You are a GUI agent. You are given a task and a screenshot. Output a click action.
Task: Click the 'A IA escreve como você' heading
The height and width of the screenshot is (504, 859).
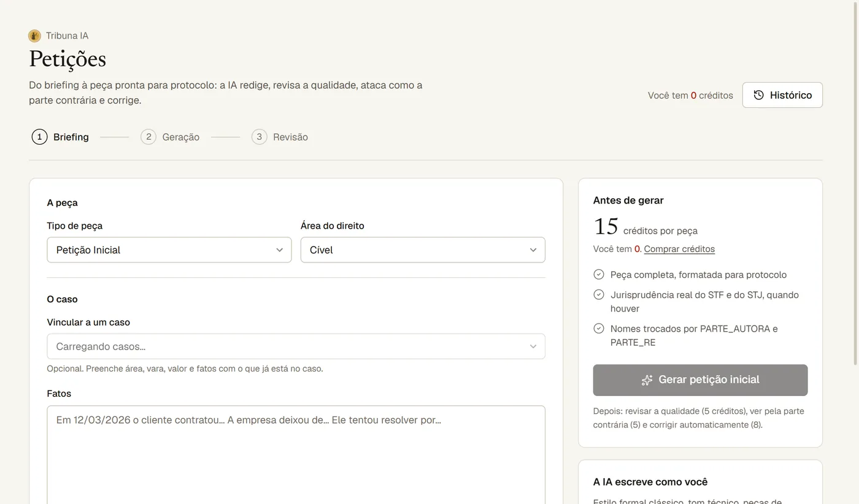[650, 482]
